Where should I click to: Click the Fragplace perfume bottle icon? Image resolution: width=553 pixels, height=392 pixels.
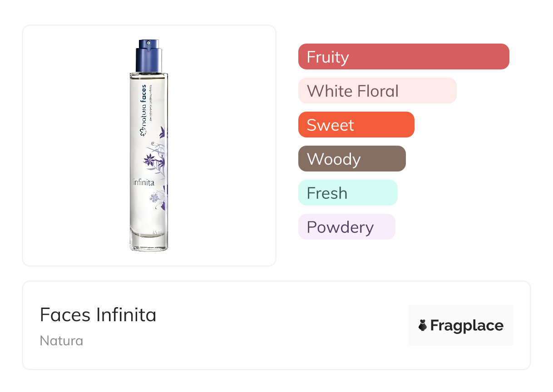tap(423, 325)
